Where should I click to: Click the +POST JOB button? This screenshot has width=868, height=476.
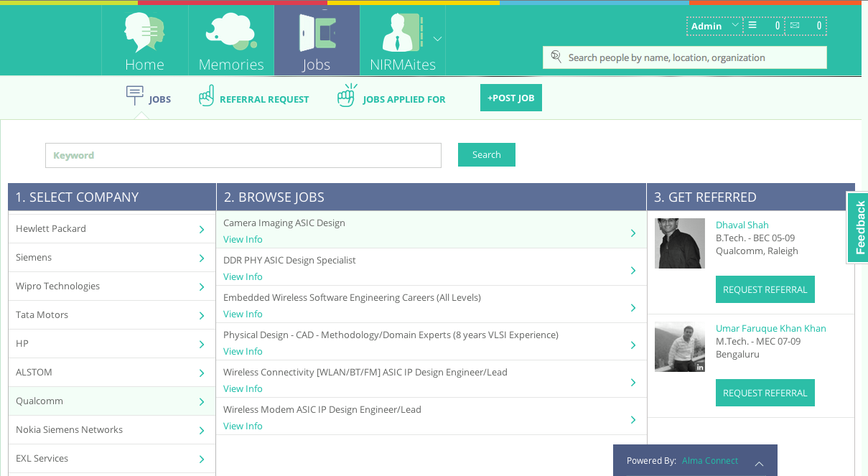[511, 98]
